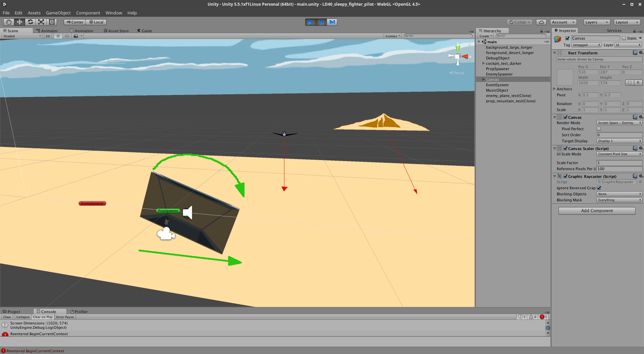Toggle 2D scene view button
Screen dimensions: 644x354
pyautogui.click(x=48, y=36)
